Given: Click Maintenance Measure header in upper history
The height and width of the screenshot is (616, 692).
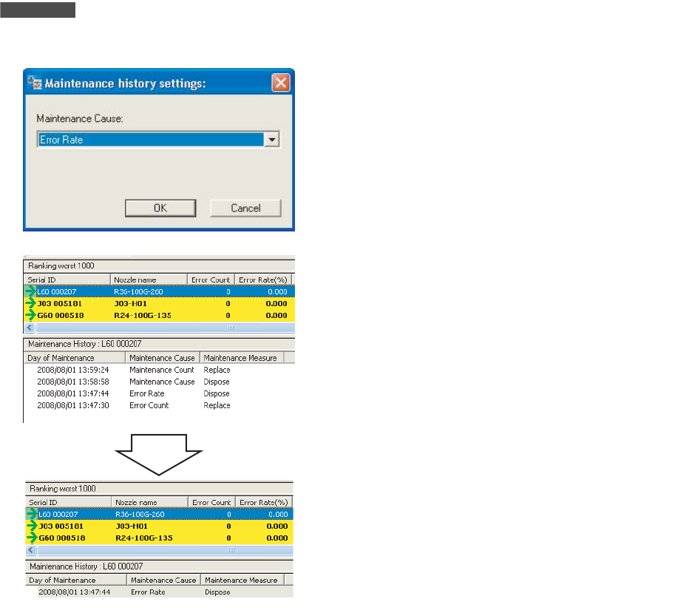Looking at the screenshot, I should click(x=242, y=358).
